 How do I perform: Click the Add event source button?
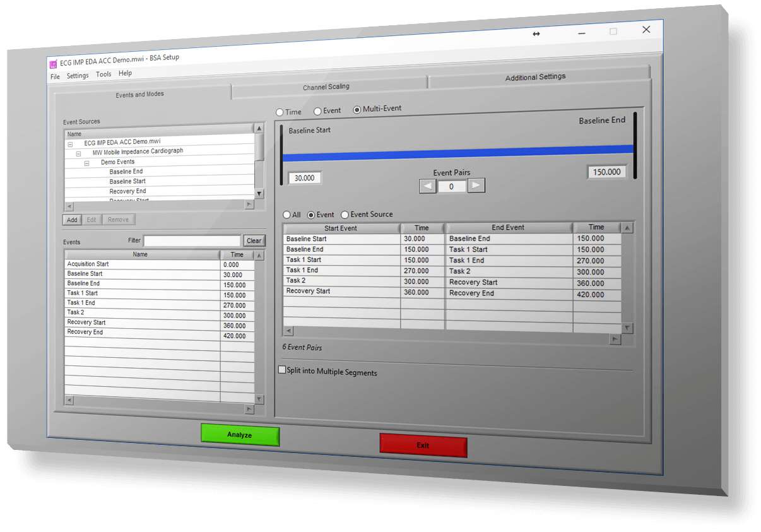[72, 220]
